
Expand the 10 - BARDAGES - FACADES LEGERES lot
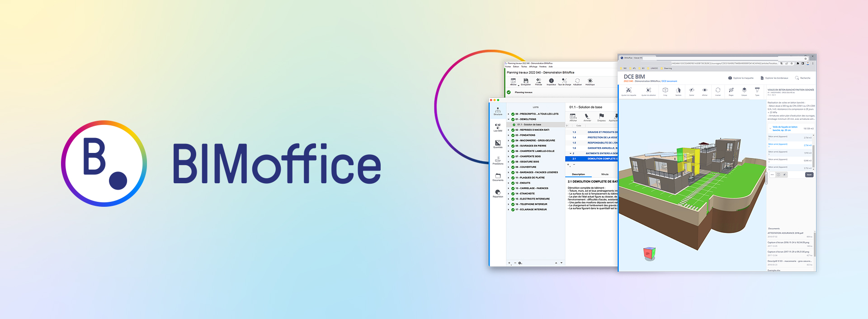509,172
